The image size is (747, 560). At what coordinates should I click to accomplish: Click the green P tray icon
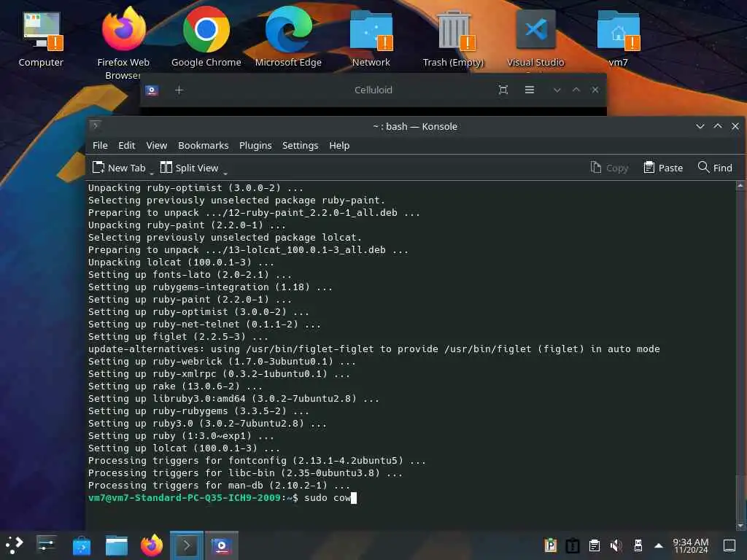[551, 545]
